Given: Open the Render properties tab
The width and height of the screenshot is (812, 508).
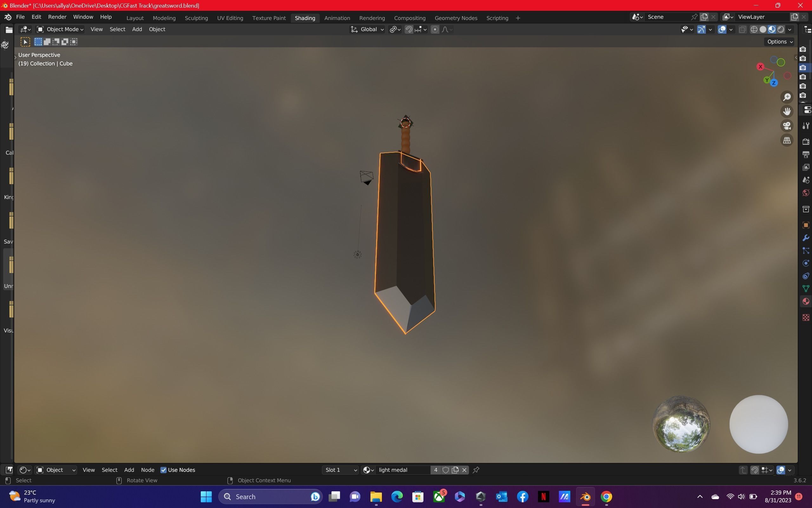Looking at the screenshot, I should (x=806, y=142).
